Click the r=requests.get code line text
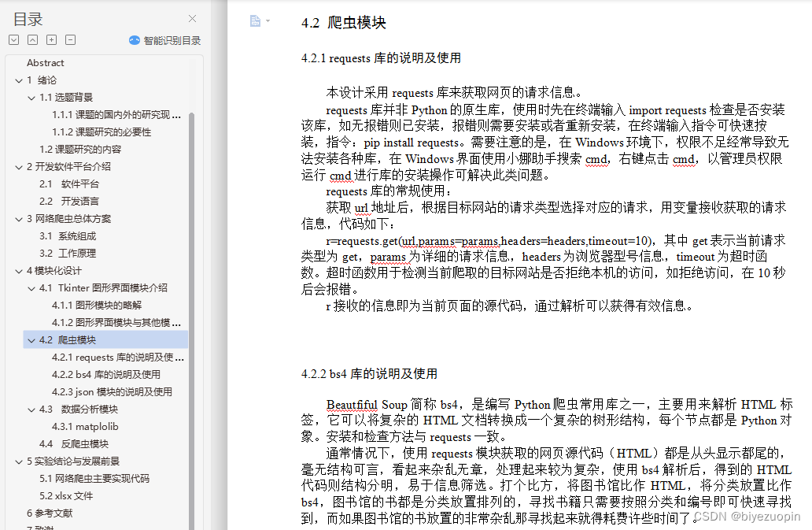The width and height of the screenshot is (812, 530). point(489,241)
